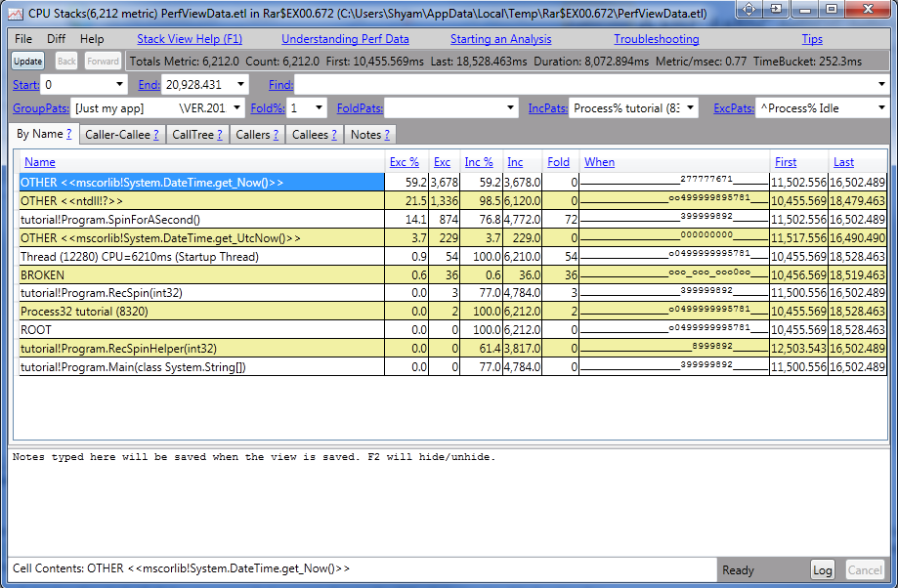Click inside the Find text field

click(584, 85)
